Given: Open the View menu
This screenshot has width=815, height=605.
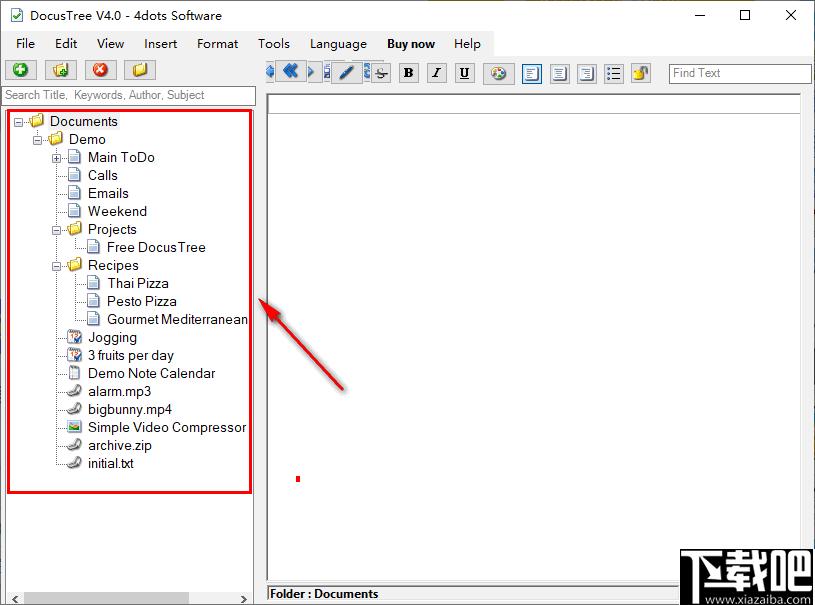Looking at the screenshot, I should coord(110,44).
